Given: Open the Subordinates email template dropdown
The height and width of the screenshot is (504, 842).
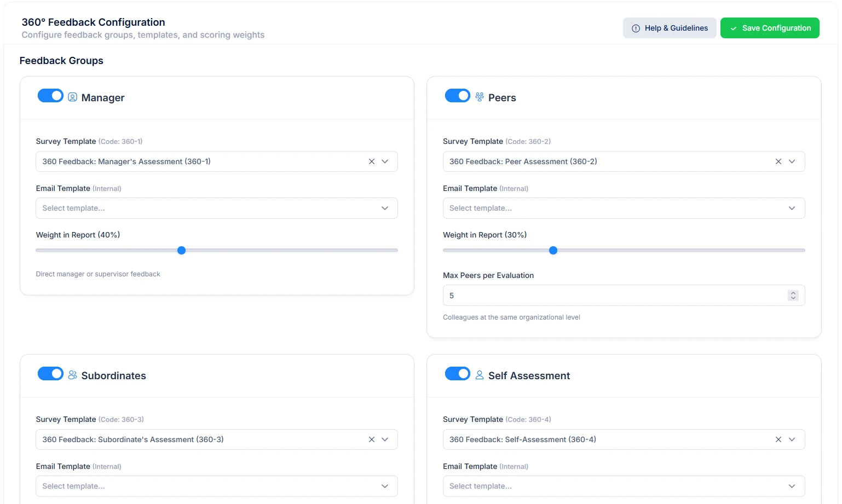Looking at the screenshot, I should point(217,486).
